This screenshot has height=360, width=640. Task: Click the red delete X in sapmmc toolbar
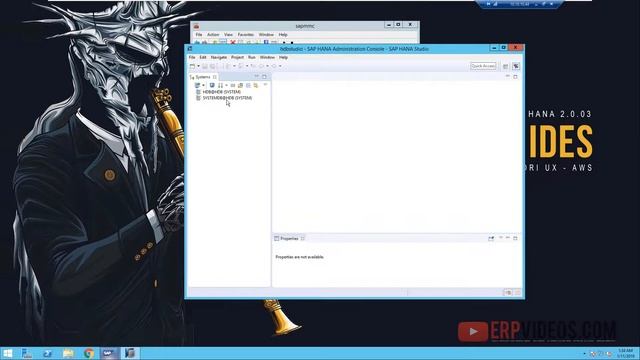(x=233, y=42)
